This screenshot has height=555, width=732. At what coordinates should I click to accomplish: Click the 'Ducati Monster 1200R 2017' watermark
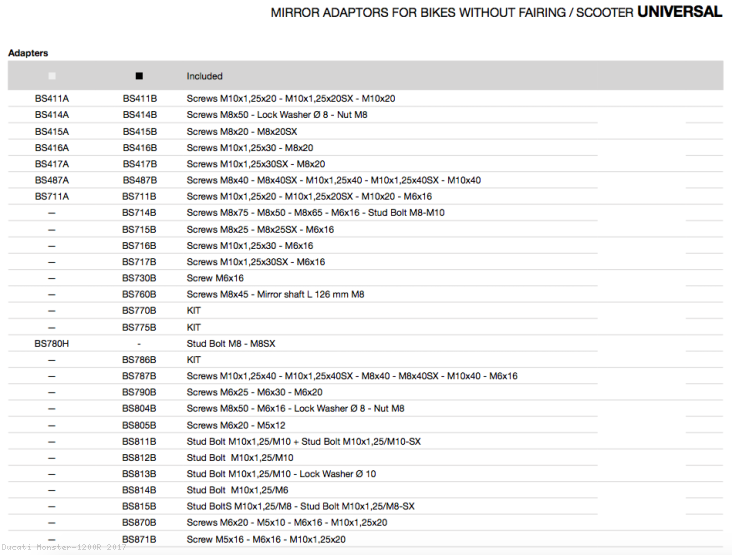(x=64, y=547)
